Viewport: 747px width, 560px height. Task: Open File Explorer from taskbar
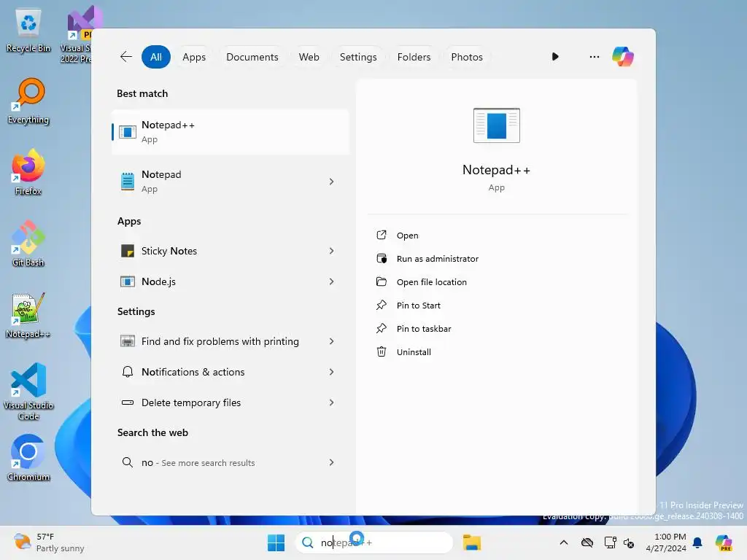pyautogui.click(x=472, y=542)
